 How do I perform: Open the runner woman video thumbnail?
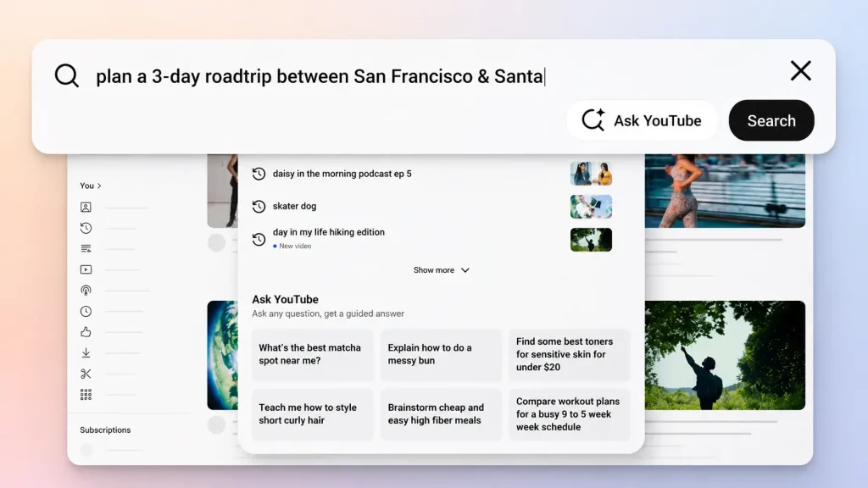(726, 191)
